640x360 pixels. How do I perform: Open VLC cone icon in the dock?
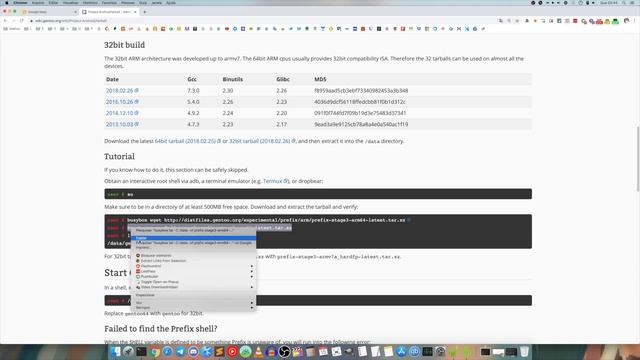tap(258, 351)
